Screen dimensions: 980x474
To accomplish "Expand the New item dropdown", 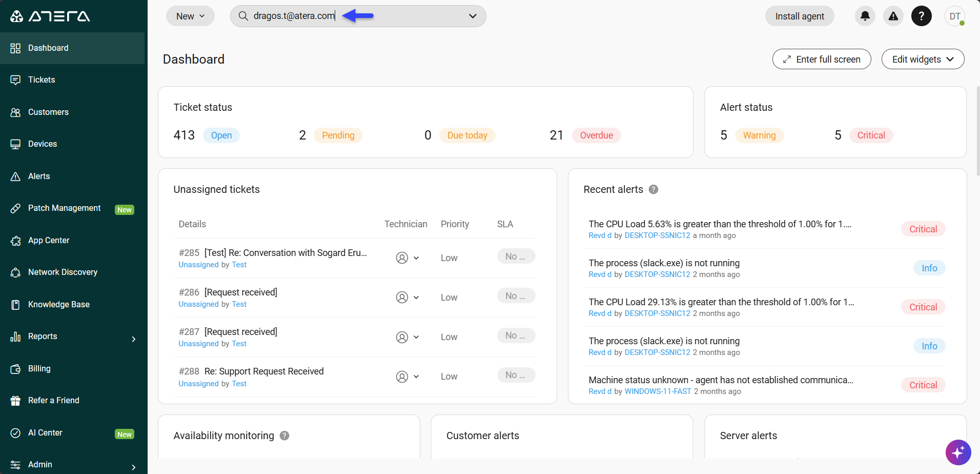I will click(190, 16).
